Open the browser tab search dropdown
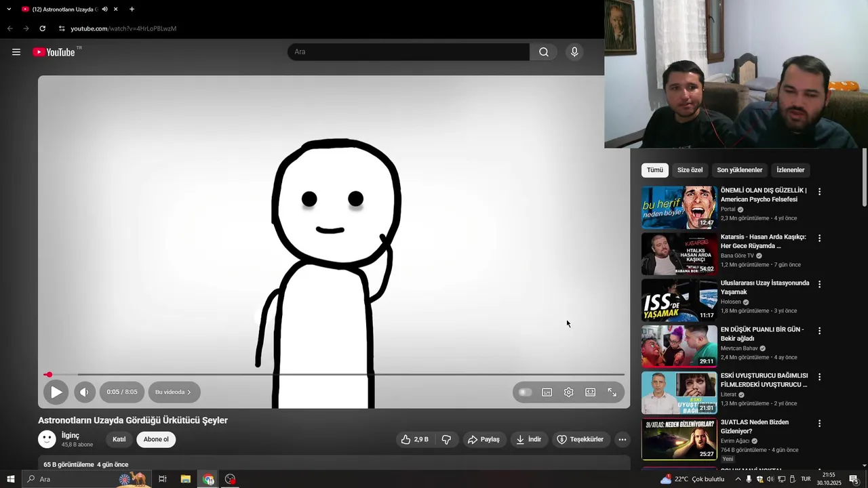Image resolution: width=868 pixels, height=488 pixels. click(9, 9)
